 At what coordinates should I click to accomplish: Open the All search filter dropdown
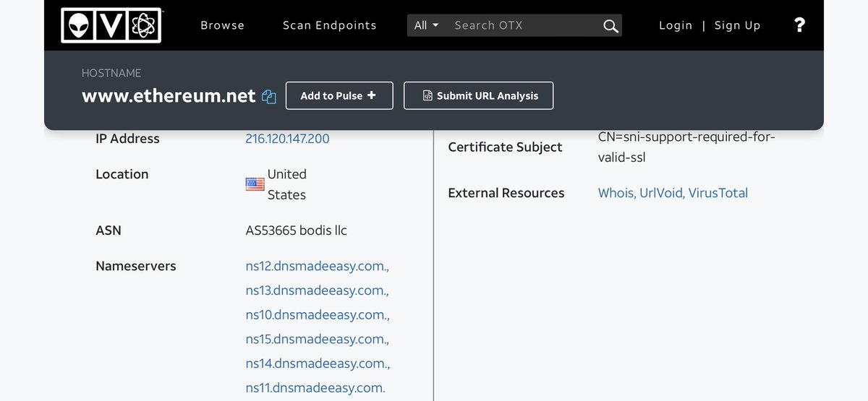426,25
